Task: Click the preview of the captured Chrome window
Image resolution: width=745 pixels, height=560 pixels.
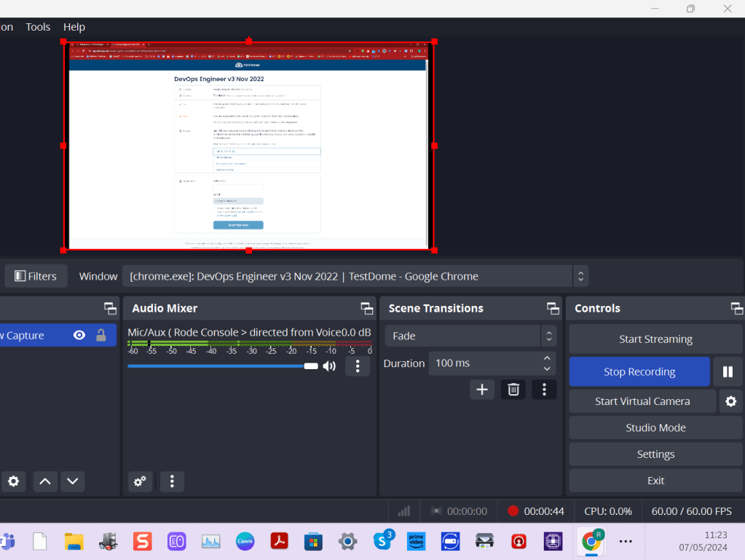Action: coord(249,146)
